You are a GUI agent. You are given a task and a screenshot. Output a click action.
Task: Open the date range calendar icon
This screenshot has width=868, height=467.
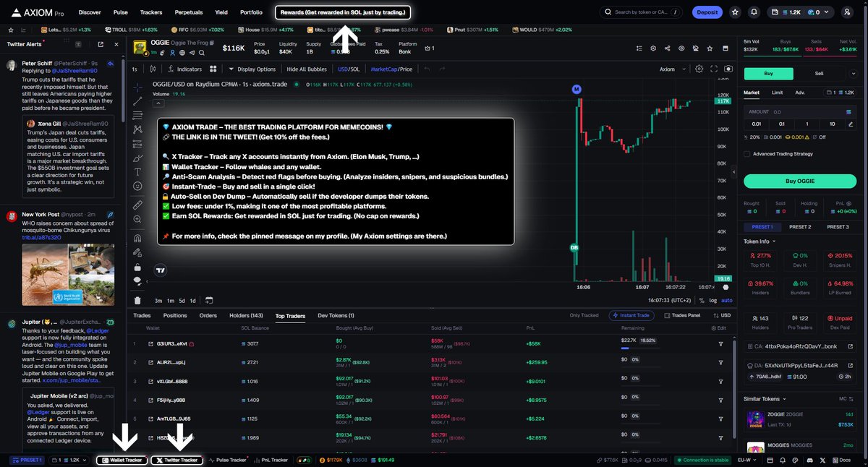point(208,300)
